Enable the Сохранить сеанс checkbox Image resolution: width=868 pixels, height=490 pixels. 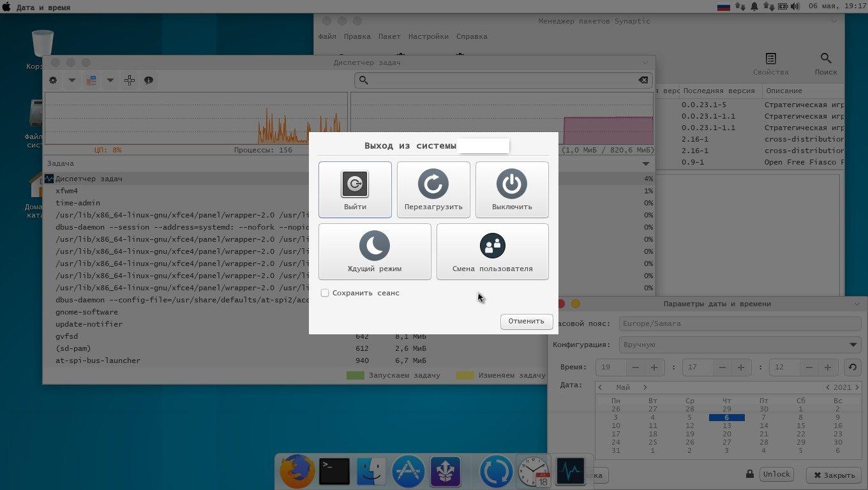coord(325,293)
